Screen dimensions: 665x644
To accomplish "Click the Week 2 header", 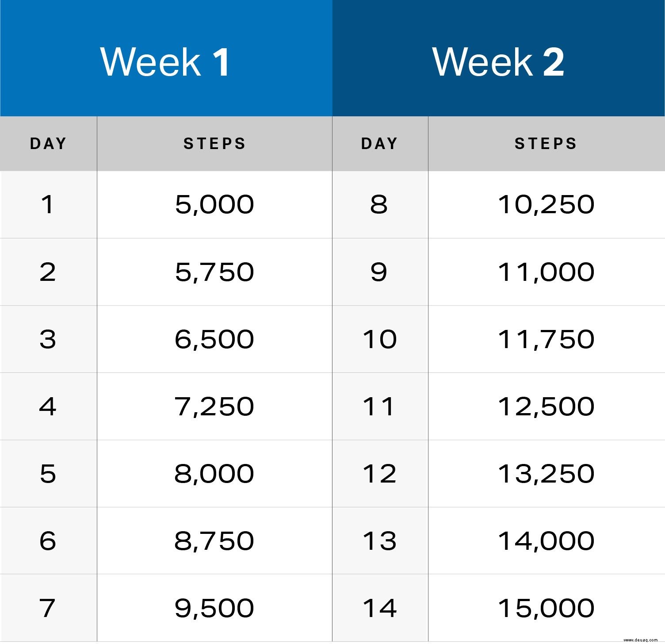I will pos(498,58).
